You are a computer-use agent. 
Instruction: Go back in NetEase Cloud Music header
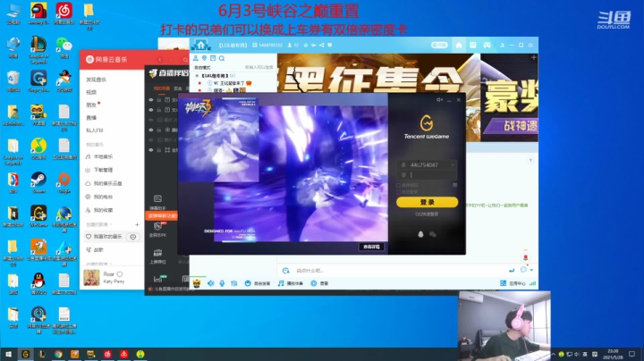pyautogui.click(x=160, y=60)
